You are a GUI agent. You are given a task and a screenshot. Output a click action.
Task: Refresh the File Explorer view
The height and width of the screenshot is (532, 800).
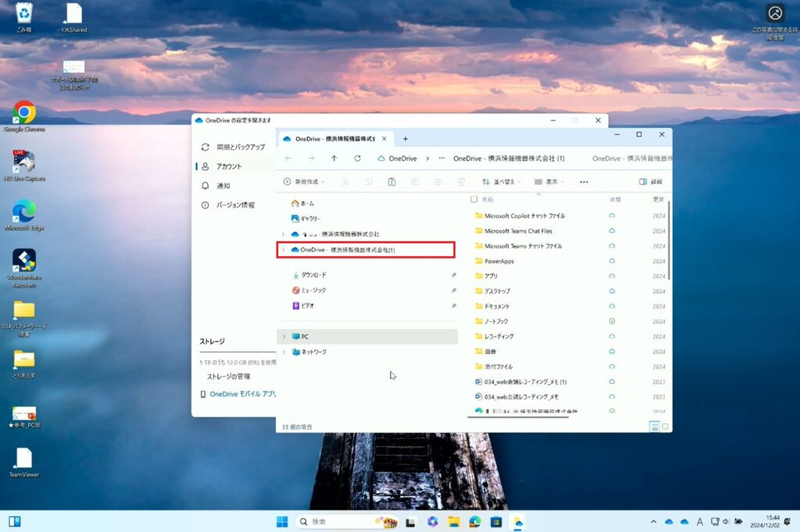point(358,159)
